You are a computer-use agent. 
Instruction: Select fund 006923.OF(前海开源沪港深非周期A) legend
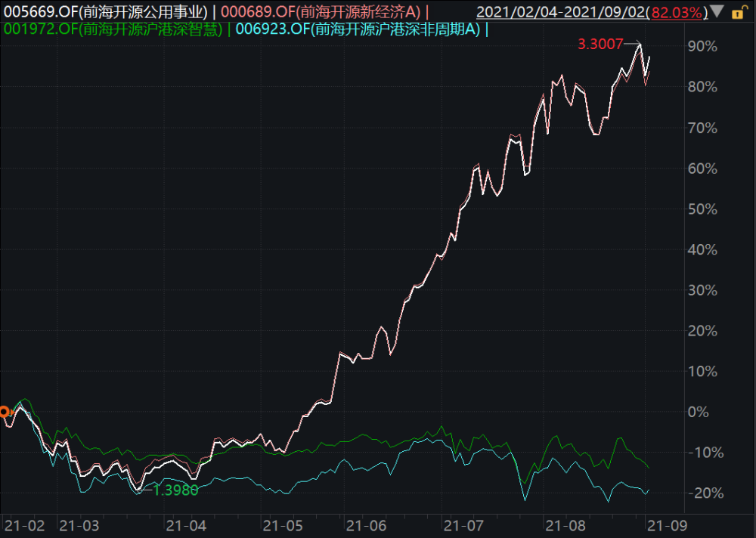[x=358, y=29]
